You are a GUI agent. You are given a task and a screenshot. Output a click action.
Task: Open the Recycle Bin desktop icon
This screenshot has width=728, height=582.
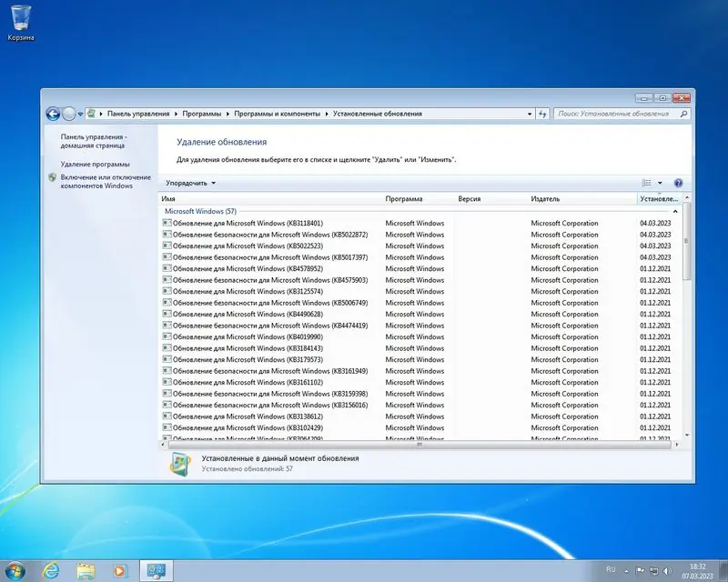(x=21, y=23)
